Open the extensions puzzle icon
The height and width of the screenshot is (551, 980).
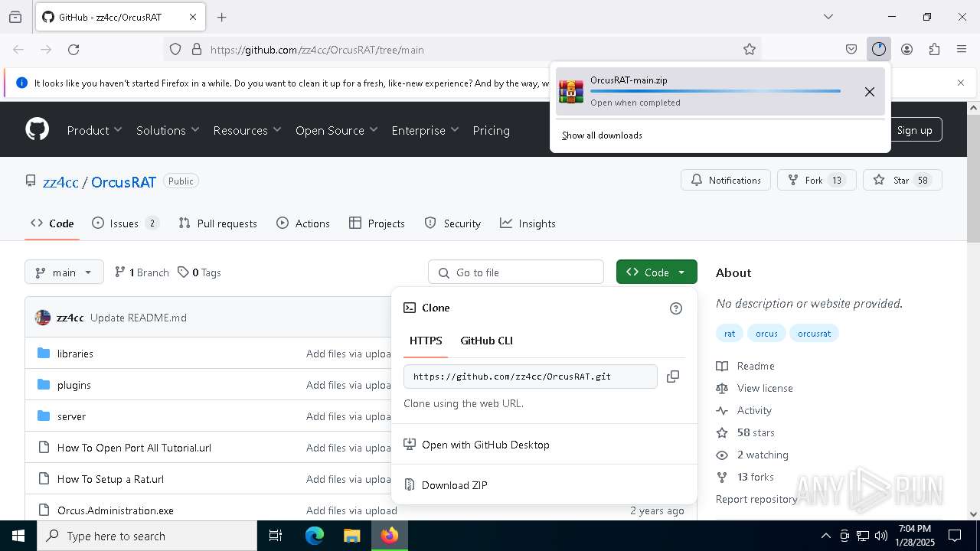pyautogui.click(x=934, y=50)
